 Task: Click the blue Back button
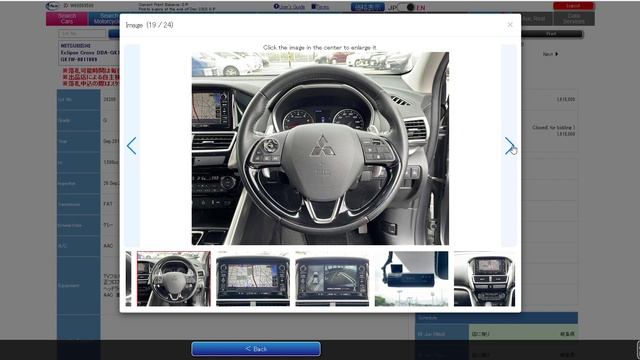point(256,349)
